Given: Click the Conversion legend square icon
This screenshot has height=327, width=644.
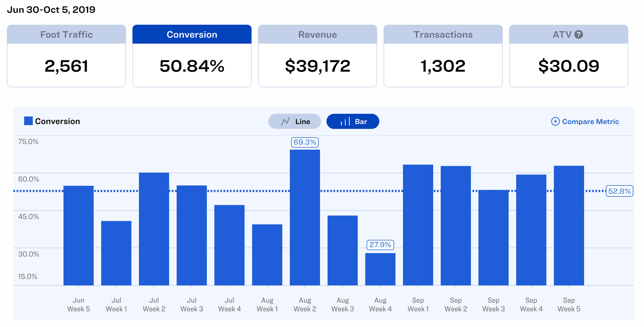Looking at the screenshot, I should [x=29, y=121].
